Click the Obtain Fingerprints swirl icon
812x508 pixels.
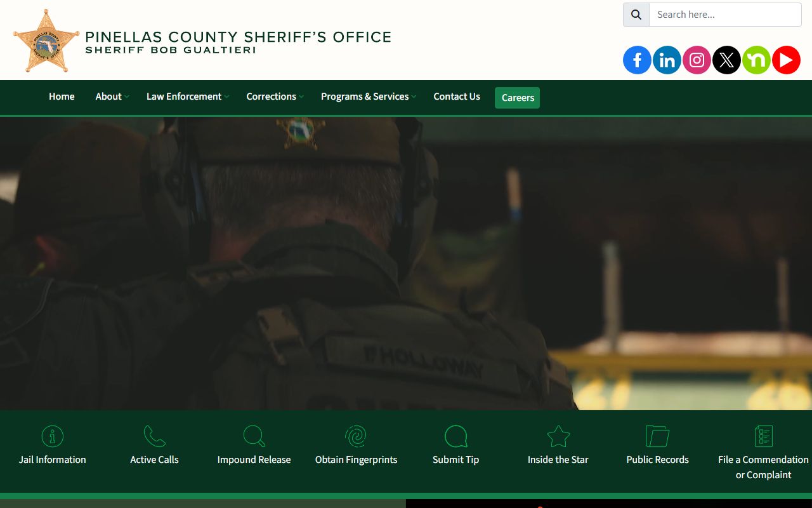(x=356, y=436)
